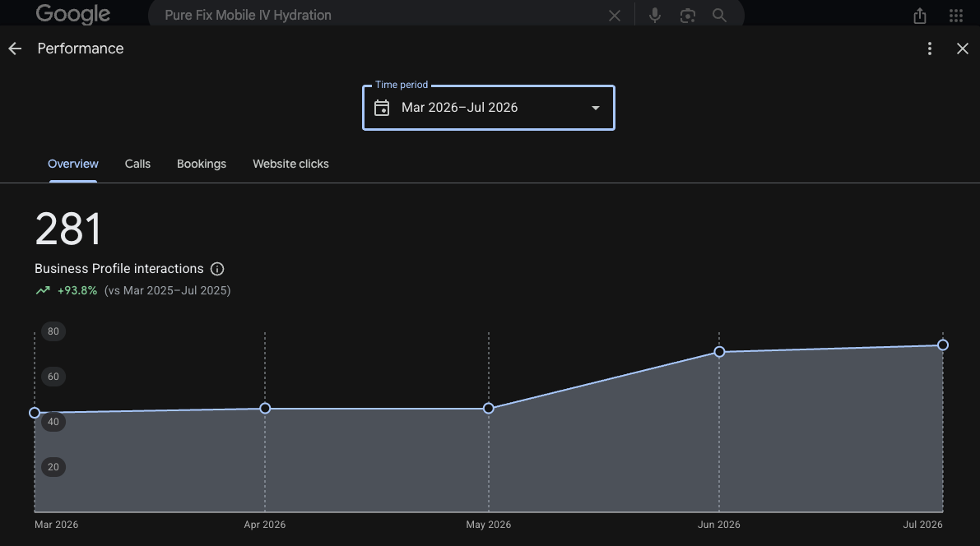Click the Apr 2026 data point
This screenshot has width=980, height=546.
click(265, 408)
